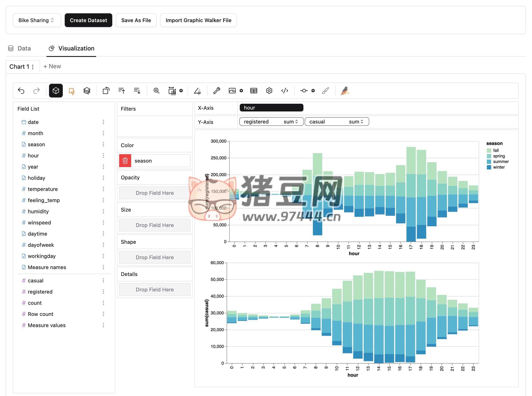Image resolution: width=532 pixels, height=396 pixels.
Task: Click the transpose axes icon
Action: click(x=106, y=91)
